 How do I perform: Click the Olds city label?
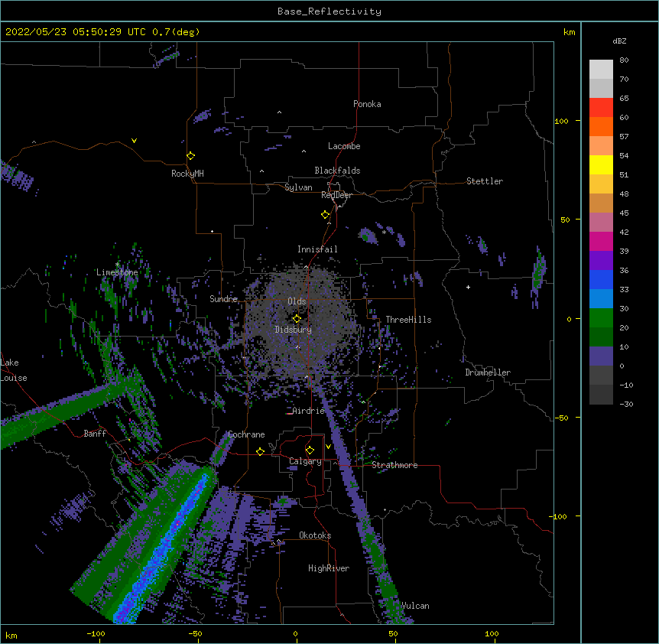coord(297,301)
